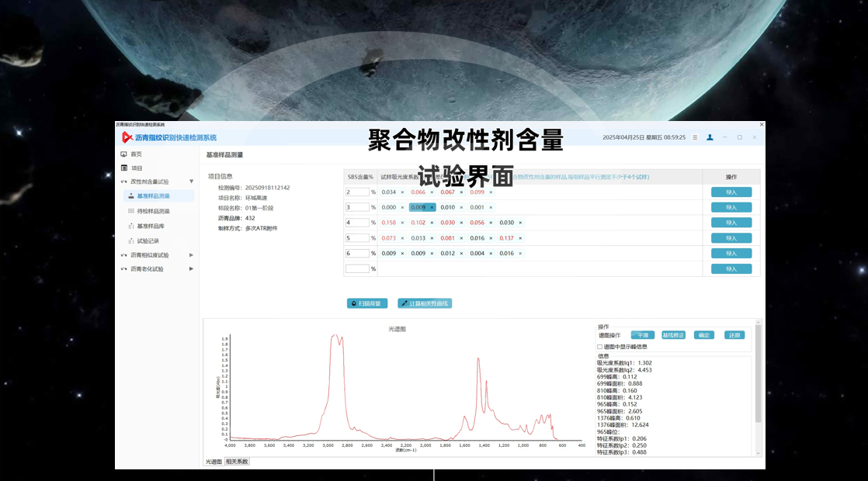This screenshot has height=481, width=868.
Task: Click the 首页 home icon in sidebar
Action: pyautogui.click(x=123, y=154)
